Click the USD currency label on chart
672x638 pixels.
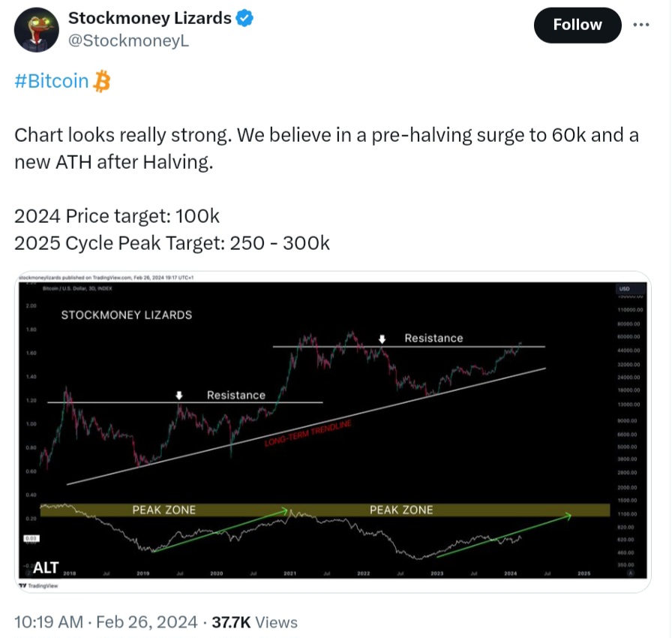pos(624,289)
